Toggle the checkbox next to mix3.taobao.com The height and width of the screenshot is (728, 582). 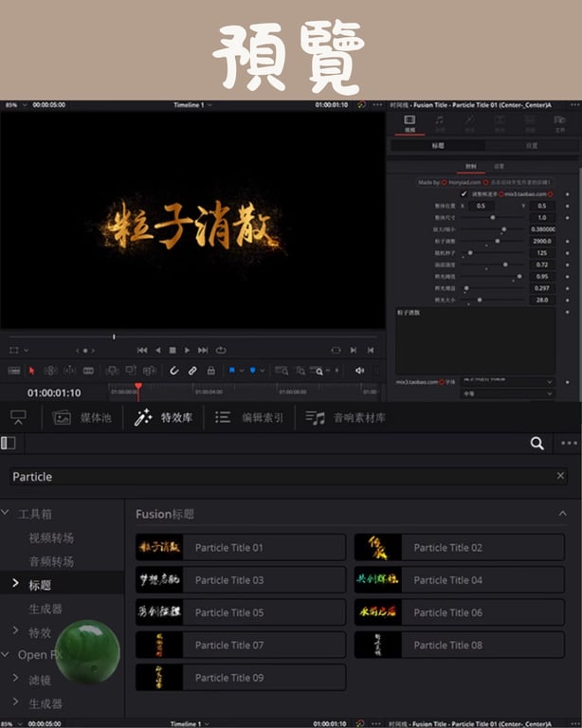click(x=464, y=194)
